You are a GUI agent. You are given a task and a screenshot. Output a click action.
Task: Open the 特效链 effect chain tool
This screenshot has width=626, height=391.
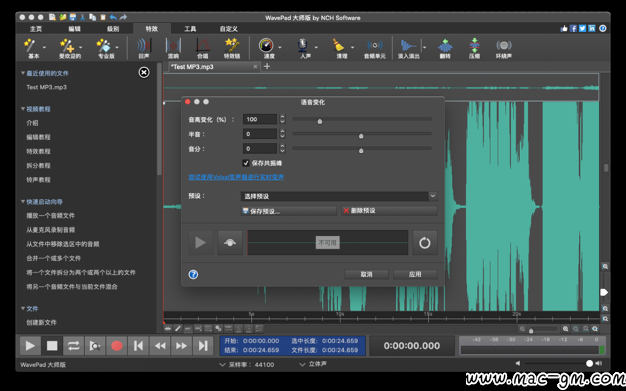point(232,48)
